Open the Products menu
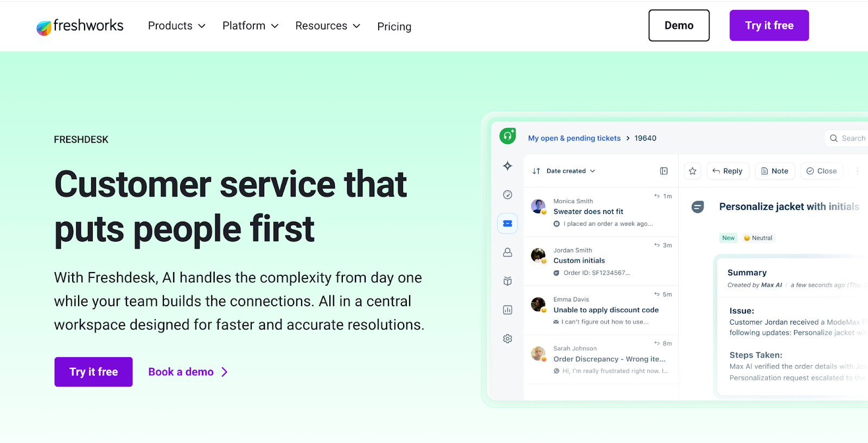This screenshot has height=443, width=868. pyautogui.click(x=177, y=26)
